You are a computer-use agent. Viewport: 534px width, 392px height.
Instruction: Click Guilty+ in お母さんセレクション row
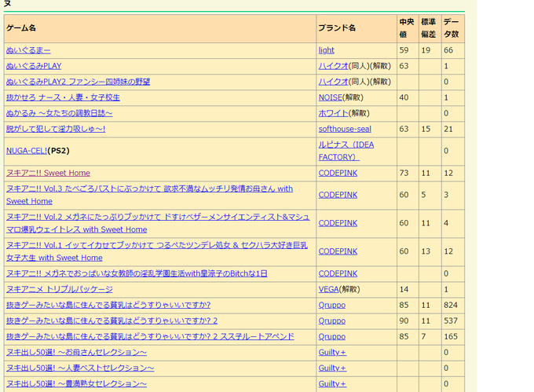[332, 352]
